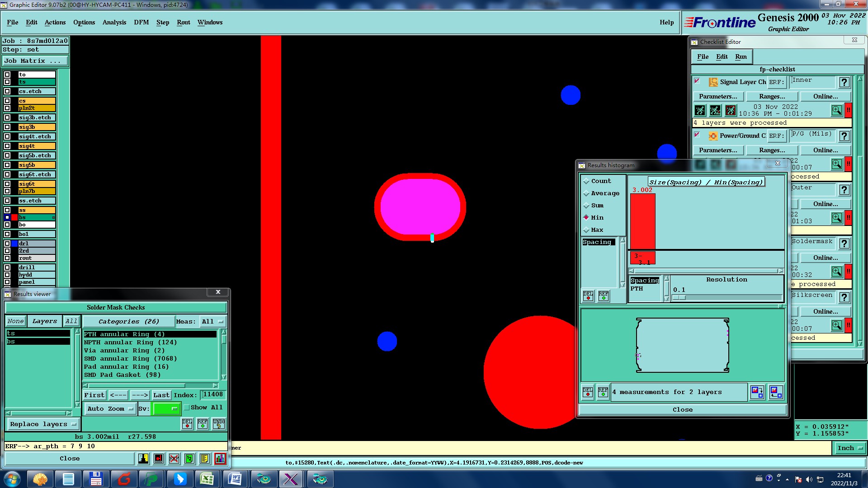Click the red histogram bar 3.002
Screen dimensions: 868x488
643,221
